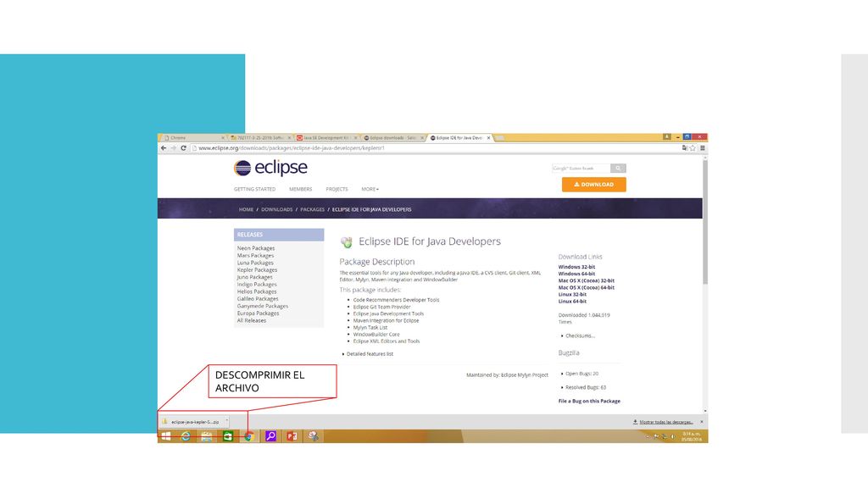The image size is (868, 488).
Task: Click the Eclipse logo in page header
Action: point(270,168)
